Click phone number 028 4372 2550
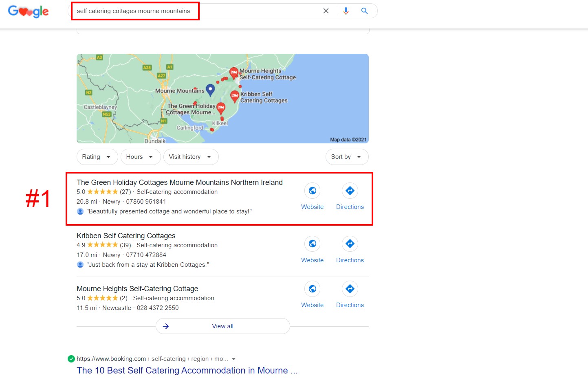588x380 pixels. [x=158, y=308]
